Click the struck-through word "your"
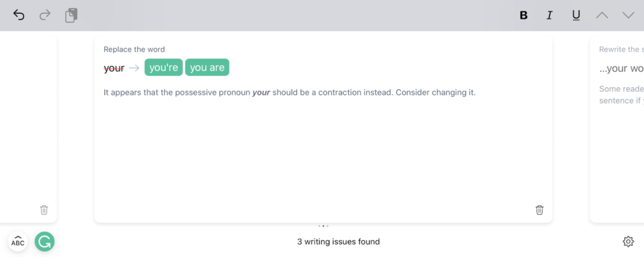Screen dimensions: 644x257 click(x=114, y=68)
